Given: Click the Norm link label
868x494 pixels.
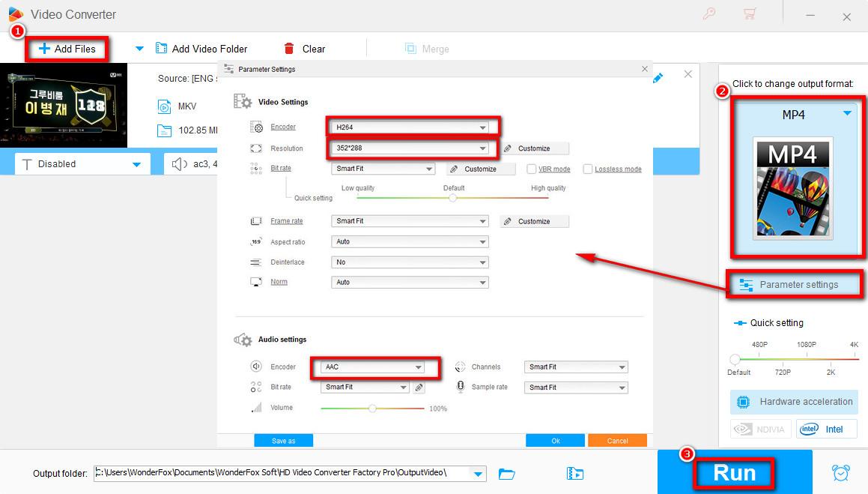Looking at the screenshot, I should click(279, 282).
